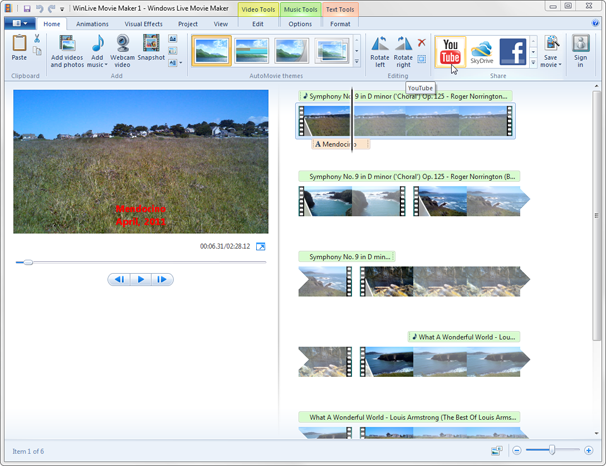Screen dimensions: 606x466
Task: Click Add videos and photos
Action: (x=67, y=51)
